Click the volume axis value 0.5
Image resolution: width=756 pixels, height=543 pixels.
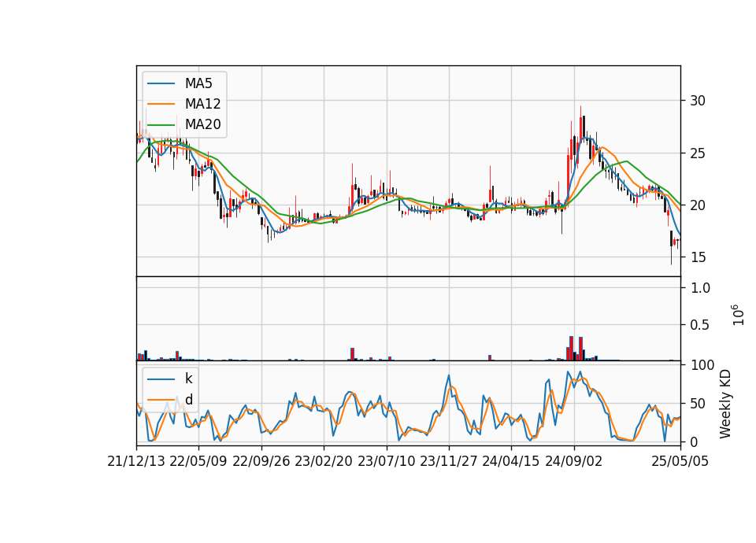(x=701, y=325)
